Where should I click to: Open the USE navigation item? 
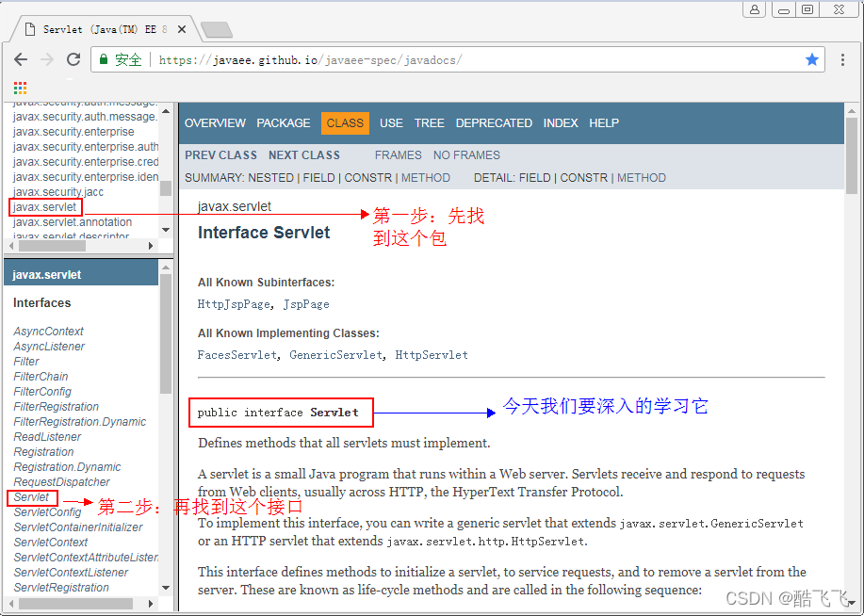click(391, 122)
